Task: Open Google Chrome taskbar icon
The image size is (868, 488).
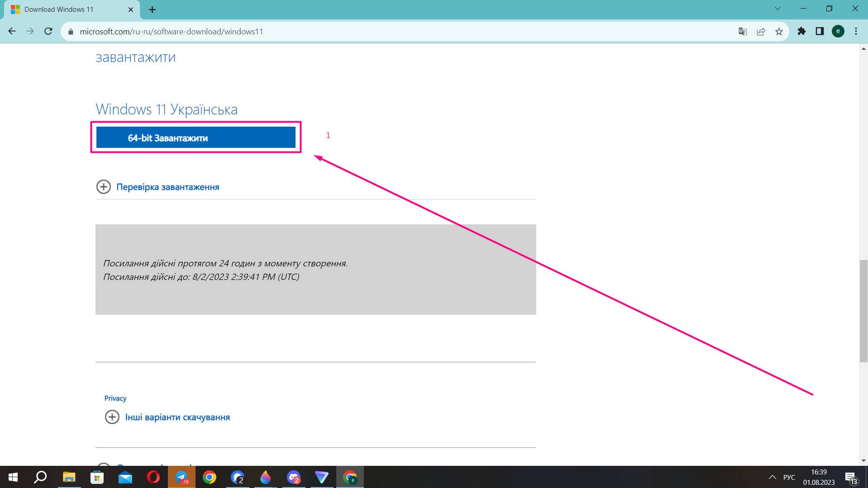Action: point(210,477)
